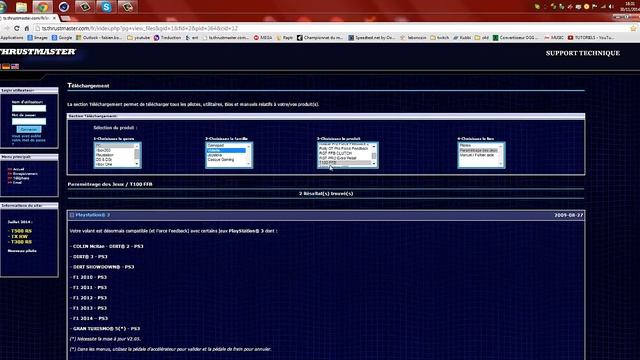Viewport: 640px width, 360px height.
Task: Open the youtube bookmark folder
Action: click(x=139, y=38)
